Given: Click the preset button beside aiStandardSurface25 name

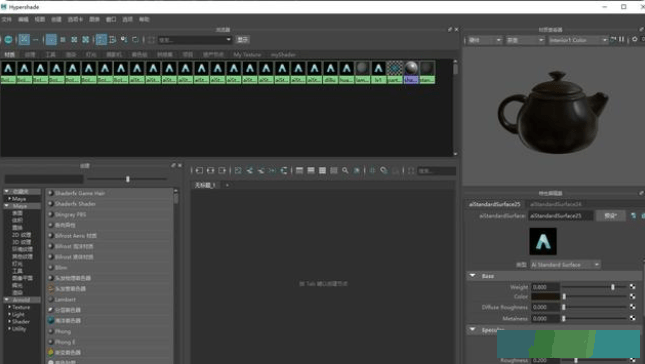Looking at the screenshot, I should [x=610, y=216].
